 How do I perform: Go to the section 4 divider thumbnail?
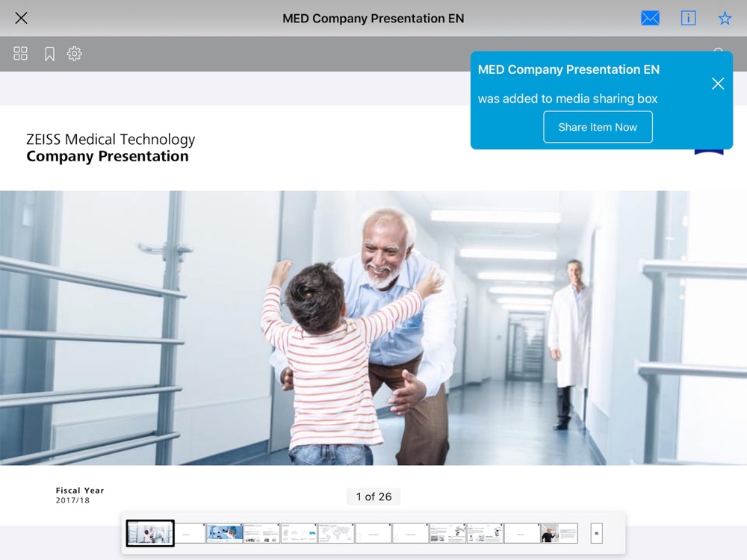[x=410, y=533]
